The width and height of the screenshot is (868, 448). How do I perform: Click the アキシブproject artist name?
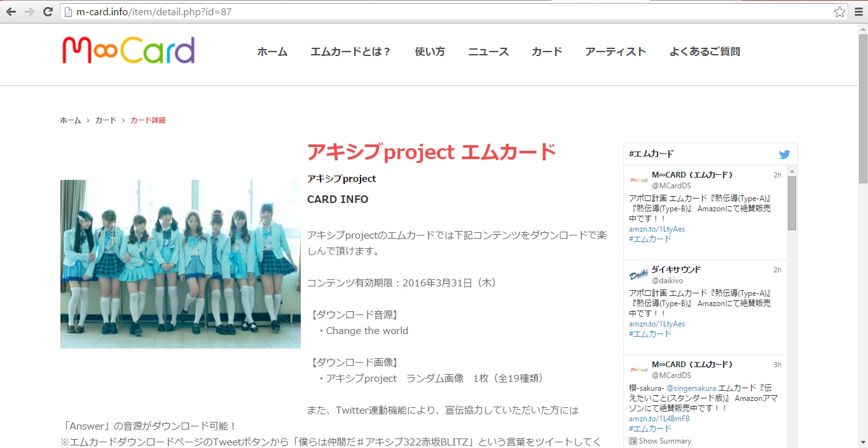(x=341, y=179)
